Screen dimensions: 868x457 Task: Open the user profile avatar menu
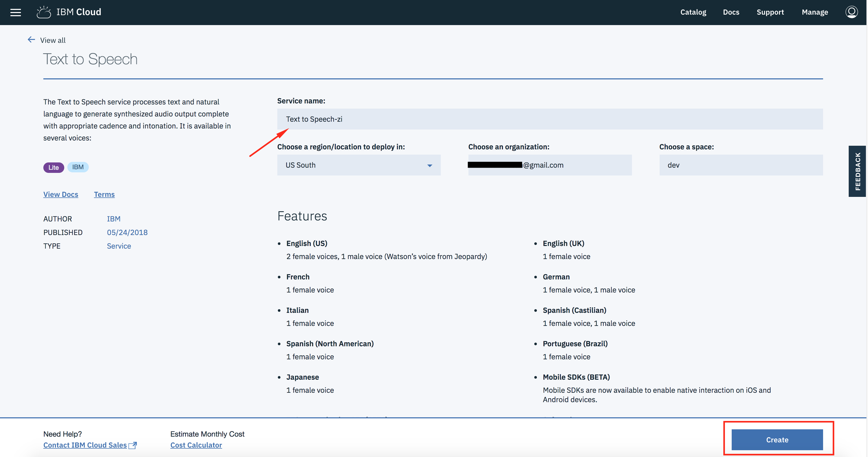pyautogui.click(x=851, y=12)
